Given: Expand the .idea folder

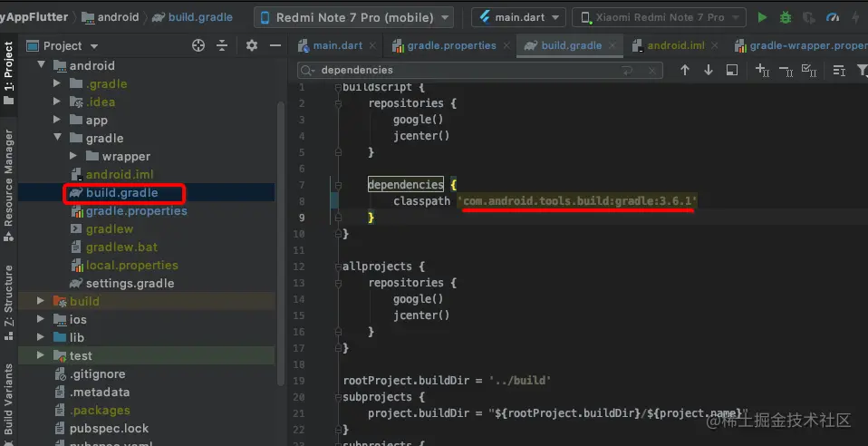Looking at the screenshot, I should tap(56, 102).
